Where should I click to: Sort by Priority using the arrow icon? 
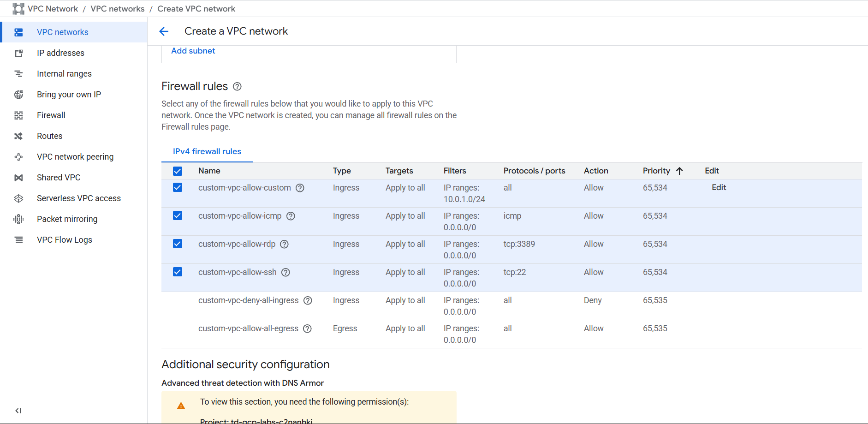[x=679, y=171]
